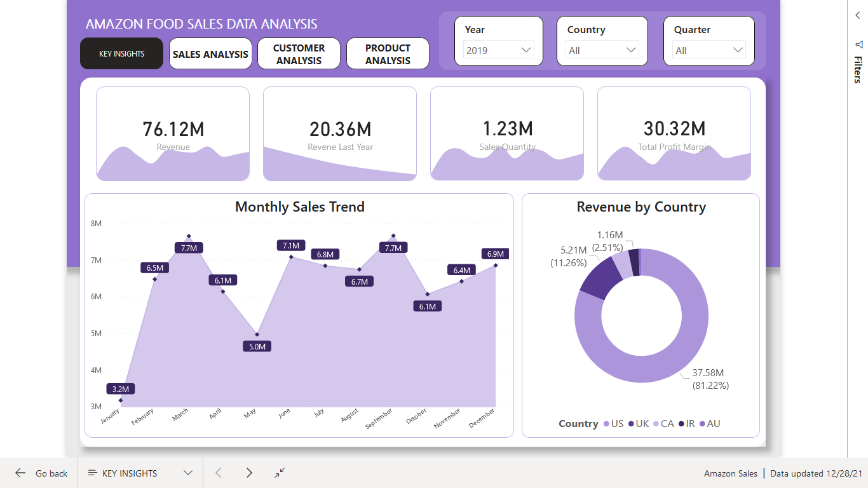Switch to CUSTOMER ANALYSIS page
868x488 pixels.
299,54
